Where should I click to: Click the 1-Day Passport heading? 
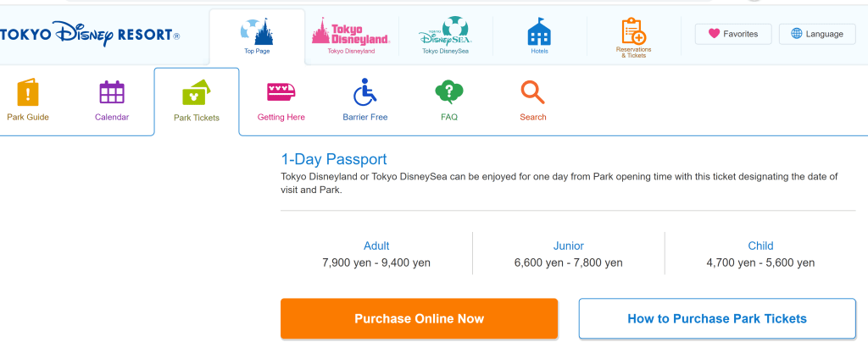pyautogui.click(x=334, y=159)
